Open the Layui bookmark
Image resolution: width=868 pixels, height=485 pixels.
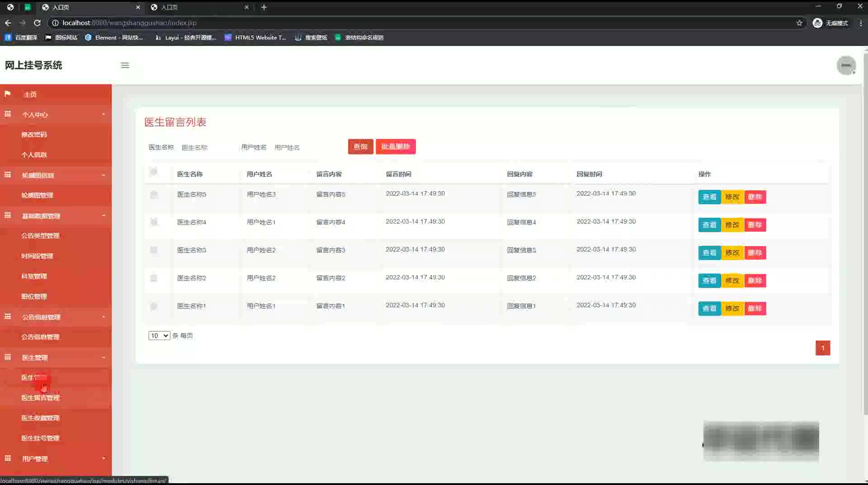click(x=185, y=38)
